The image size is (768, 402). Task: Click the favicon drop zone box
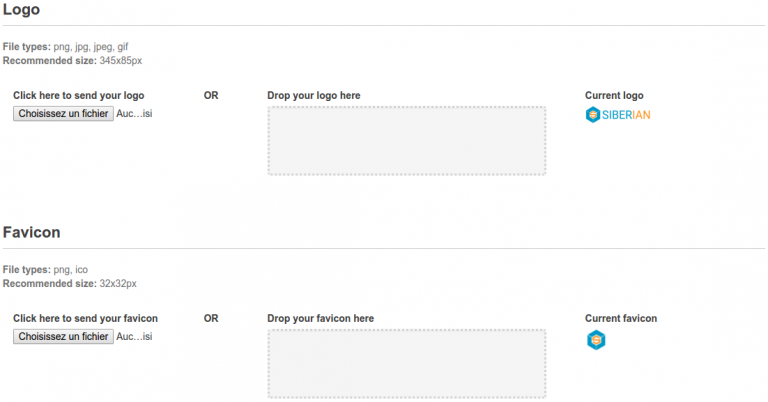(x=406, y=364)
